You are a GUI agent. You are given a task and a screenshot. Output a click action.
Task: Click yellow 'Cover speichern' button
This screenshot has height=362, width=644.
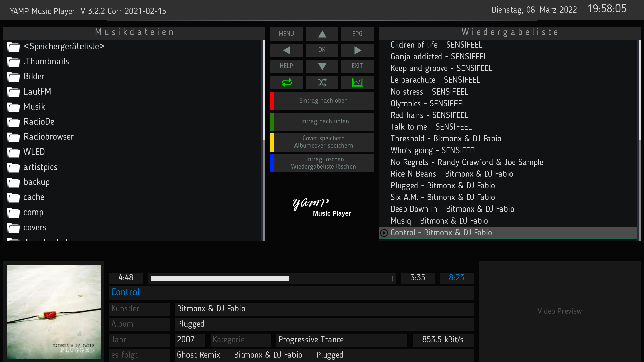click(x=322, y=142)
